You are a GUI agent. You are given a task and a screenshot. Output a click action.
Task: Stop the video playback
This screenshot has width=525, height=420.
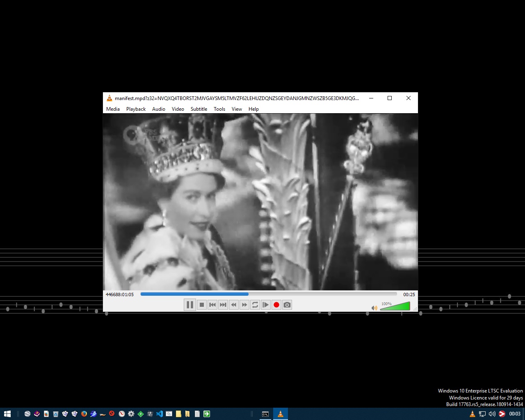(x=201, y=305)
